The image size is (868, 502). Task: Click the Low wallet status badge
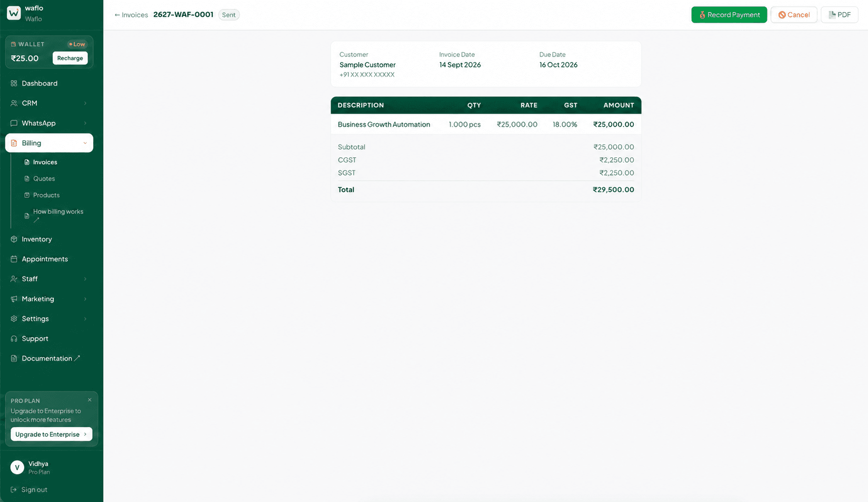77,44
